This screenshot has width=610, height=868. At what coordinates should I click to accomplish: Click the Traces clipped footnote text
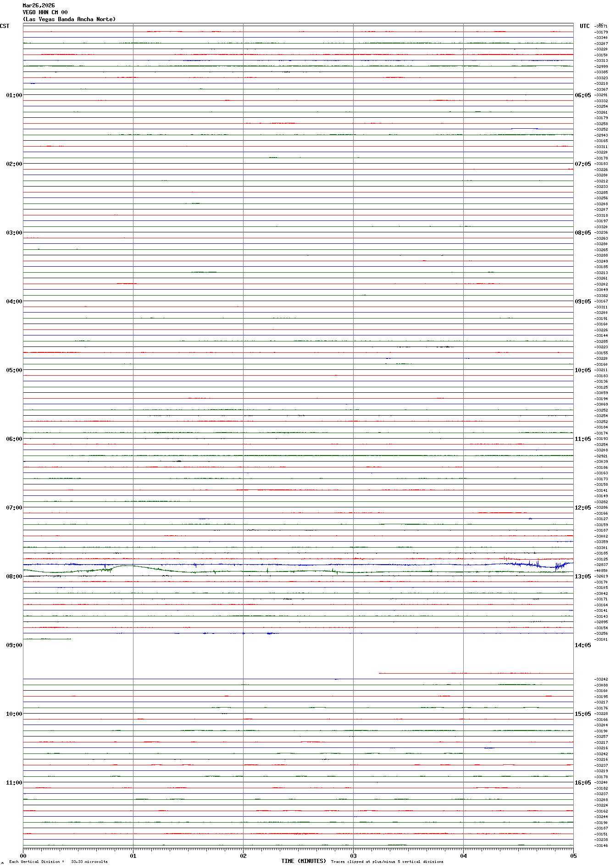tap(387, 862)
